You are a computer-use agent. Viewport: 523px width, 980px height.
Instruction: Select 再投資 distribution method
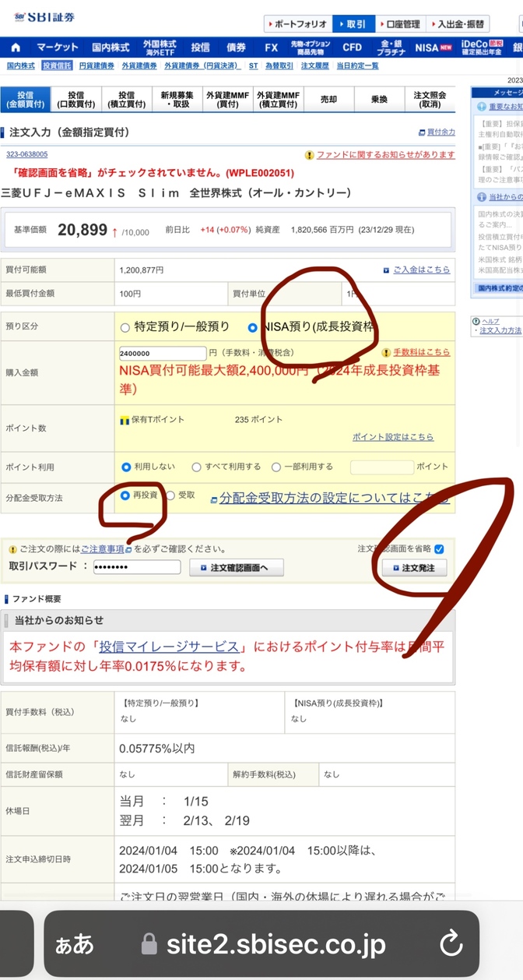[x=126, y=495]
